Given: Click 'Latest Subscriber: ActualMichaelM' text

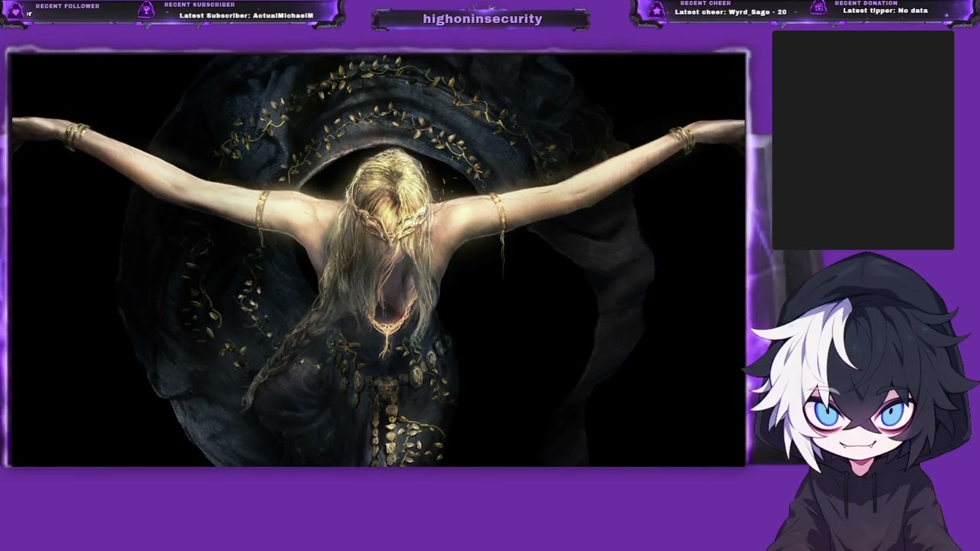Looking at the screenshot, I should pos(247,15).
